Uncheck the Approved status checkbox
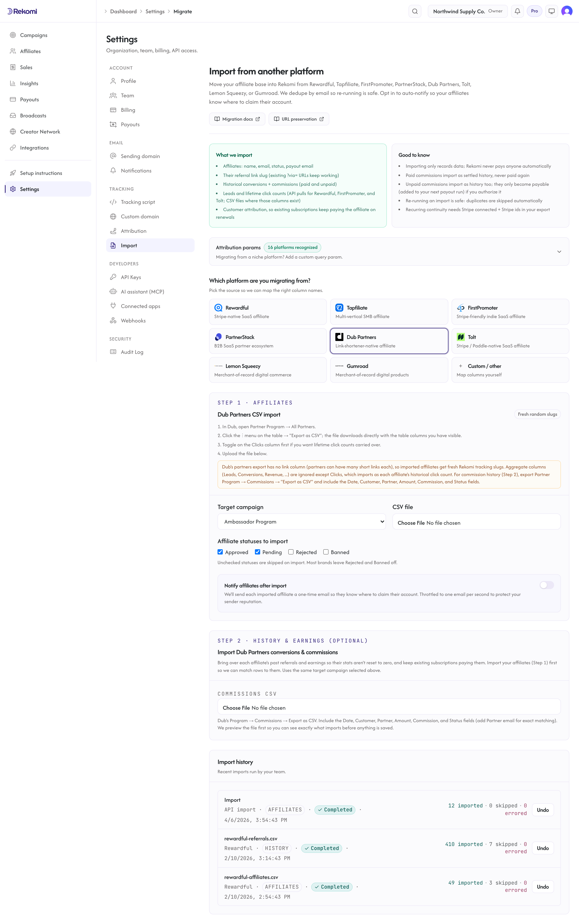Screen dimensions: 579x924 pos(220,552)
